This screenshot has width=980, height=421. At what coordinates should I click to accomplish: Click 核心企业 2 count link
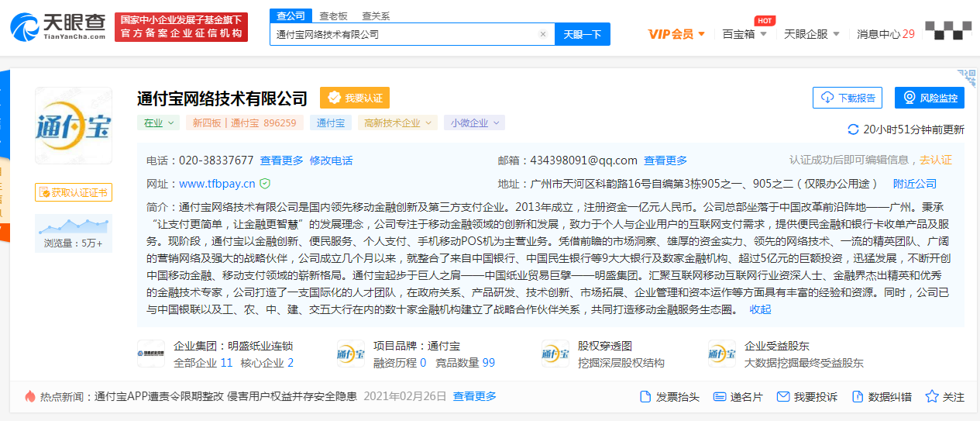tap(267, 362)
